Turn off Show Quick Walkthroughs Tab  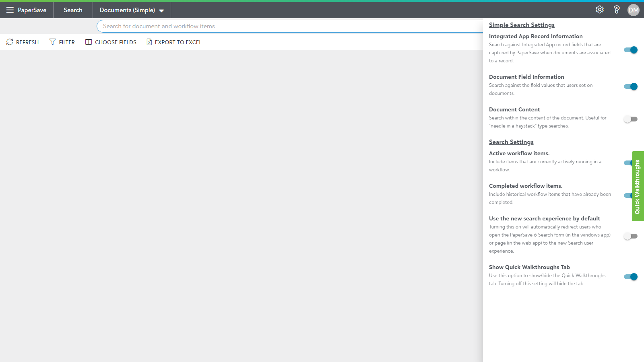click(x=630, y=277)
